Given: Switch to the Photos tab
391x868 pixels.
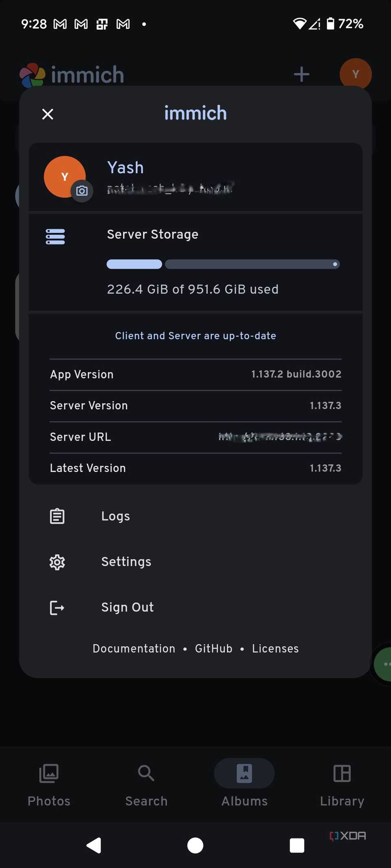Looking at the screenshot, I should click(49, 783).
